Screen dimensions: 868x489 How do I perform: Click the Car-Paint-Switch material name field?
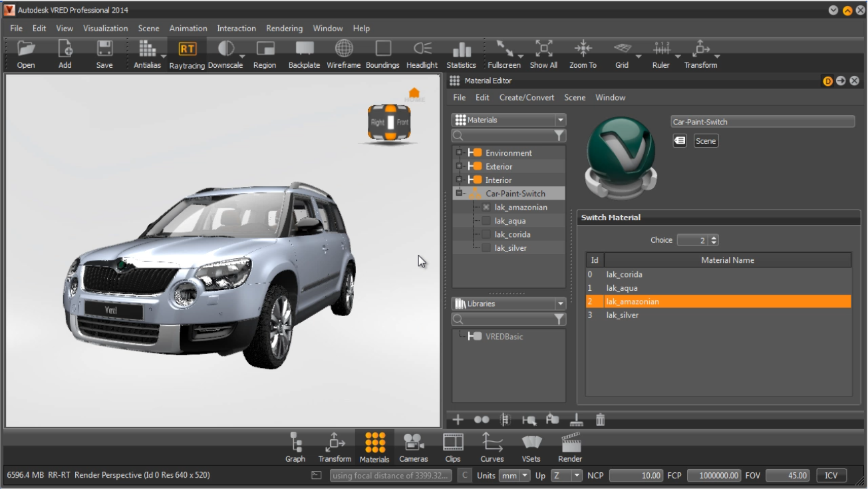point(763,122)
